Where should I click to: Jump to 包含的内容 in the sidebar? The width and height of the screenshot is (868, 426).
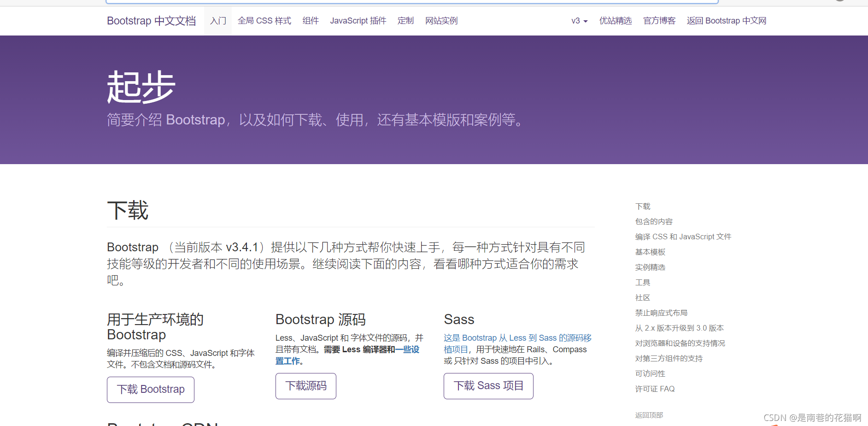point(654,222)
